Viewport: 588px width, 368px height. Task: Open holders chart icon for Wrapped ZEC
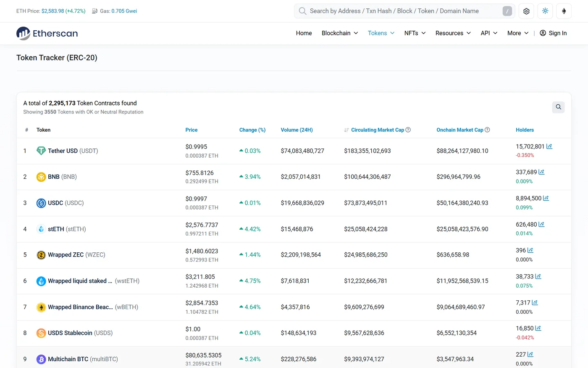point(530,250)
